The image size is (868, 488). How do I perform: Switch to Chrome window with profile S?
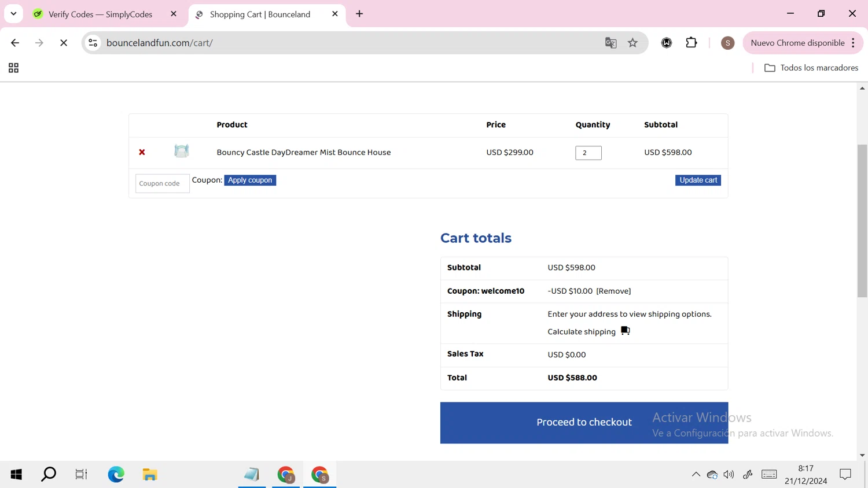[320, 475]
